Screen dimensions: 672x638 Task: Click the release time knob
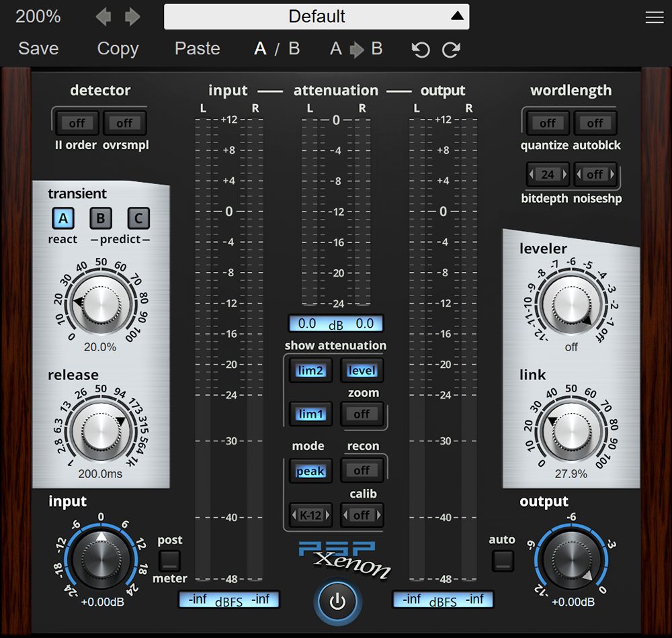[100, 427]
